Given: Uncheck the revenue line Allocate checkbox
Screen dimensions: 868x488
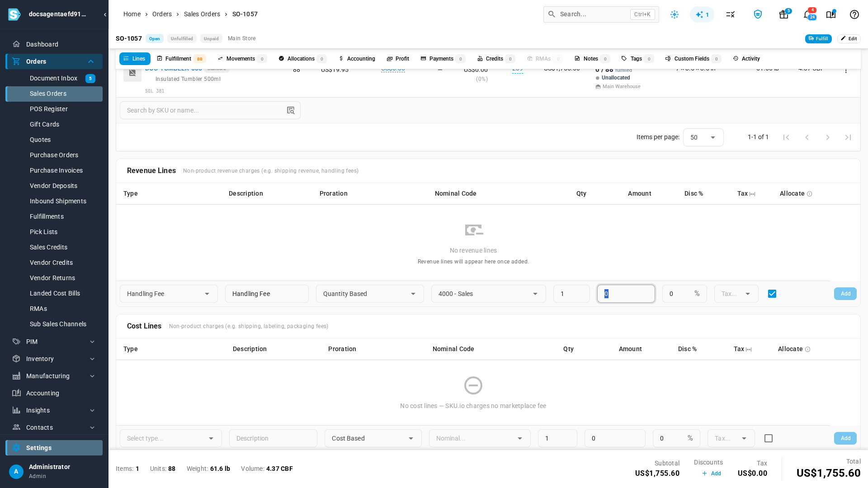Looking at the screenshot, I should pos(772,294).
